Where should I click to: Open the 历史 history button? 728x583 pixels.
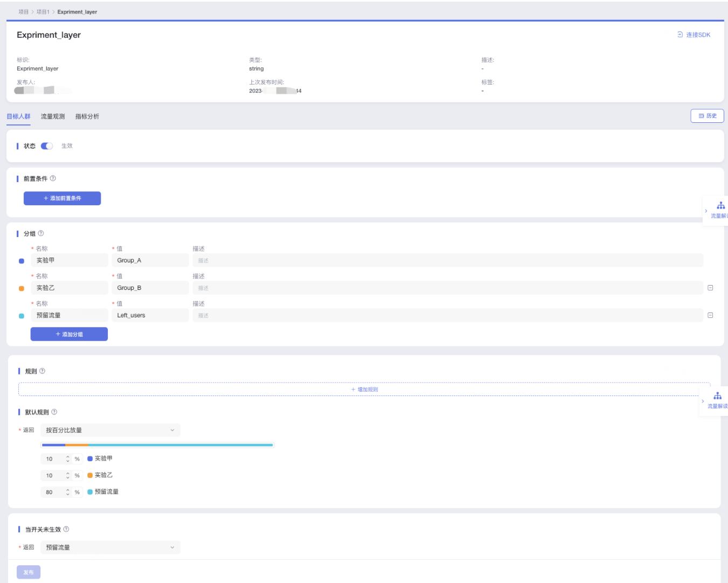(x=707, y=116)
